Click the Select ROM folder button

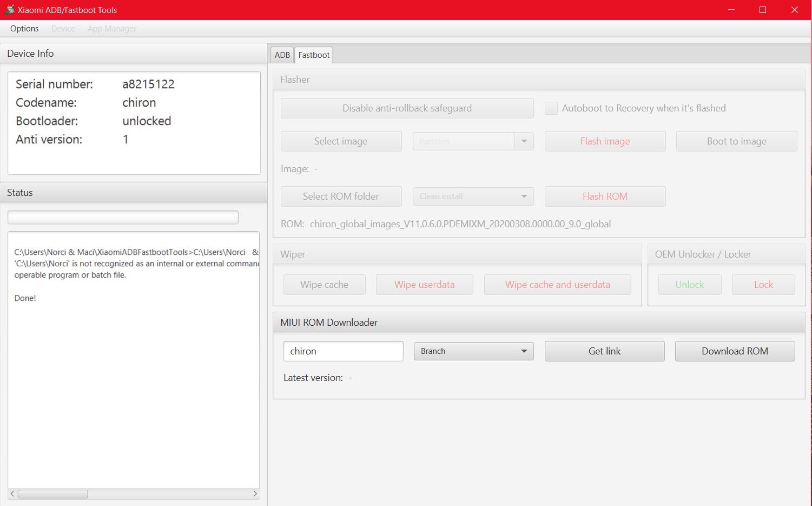341,196
